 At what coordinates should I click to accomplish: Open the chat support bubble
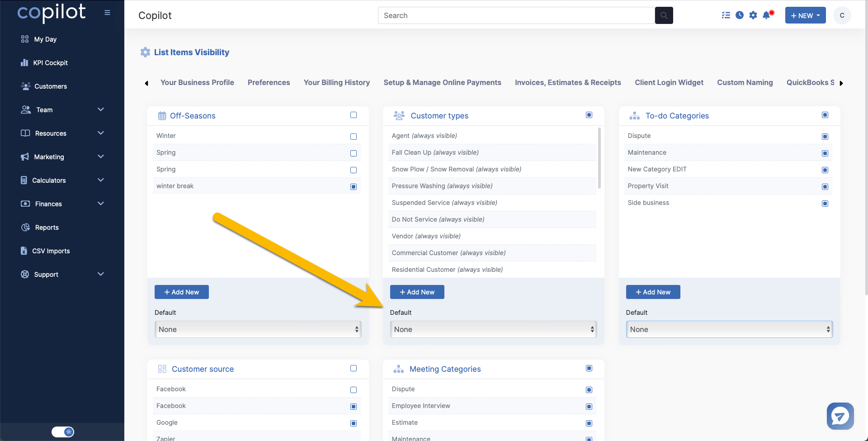[840, 416]
